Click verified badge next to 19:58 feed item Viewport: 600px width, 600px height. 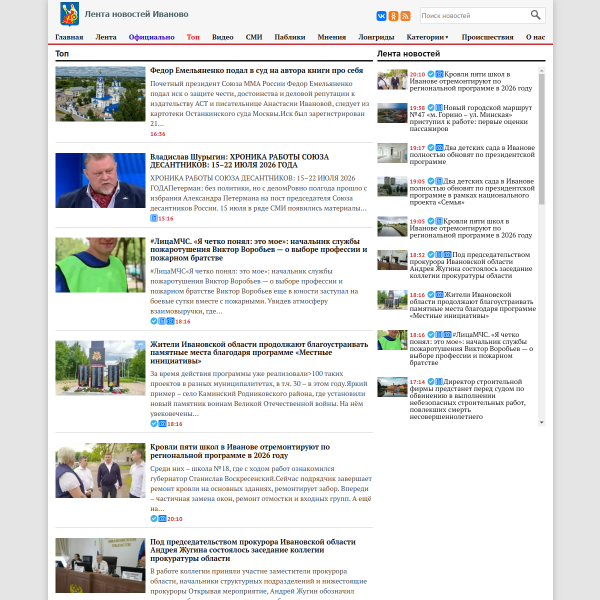[x=431, y=108]
